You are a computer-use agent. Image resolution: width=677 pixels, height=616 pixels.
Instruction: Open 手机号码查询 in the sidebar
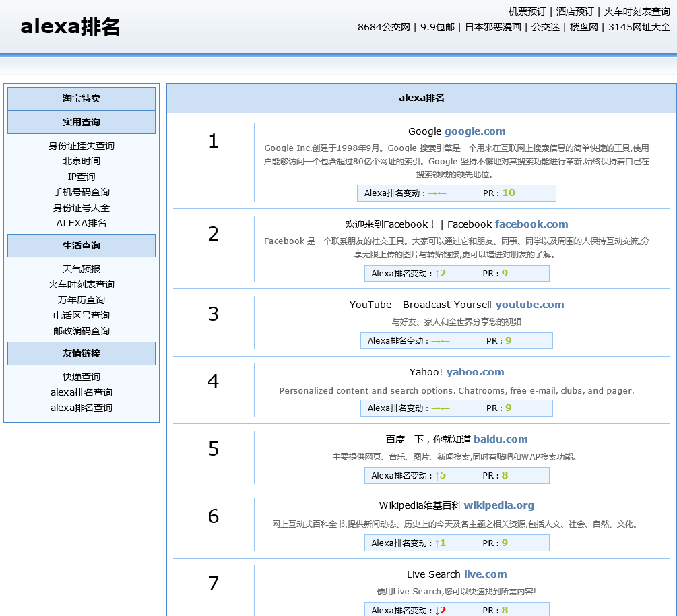coord(81,192)
